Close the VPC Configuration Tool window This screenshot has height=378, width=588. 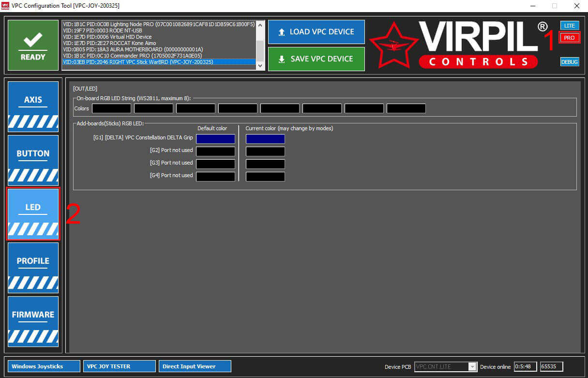pyautogui.click(x=576, y=6)
